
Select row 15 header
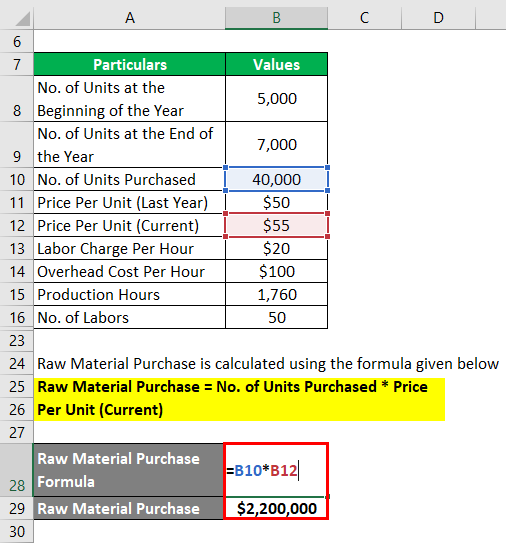(17, 294)
